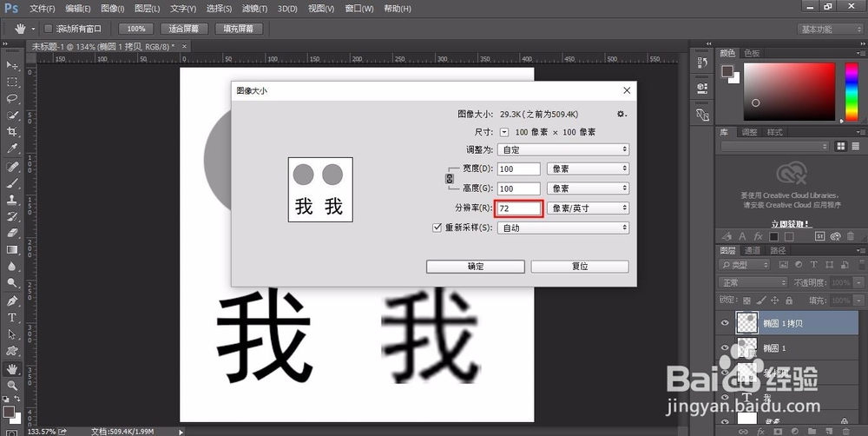Click the 立即获取! link
Screen dimensions: 868x436
pos(791,224)
